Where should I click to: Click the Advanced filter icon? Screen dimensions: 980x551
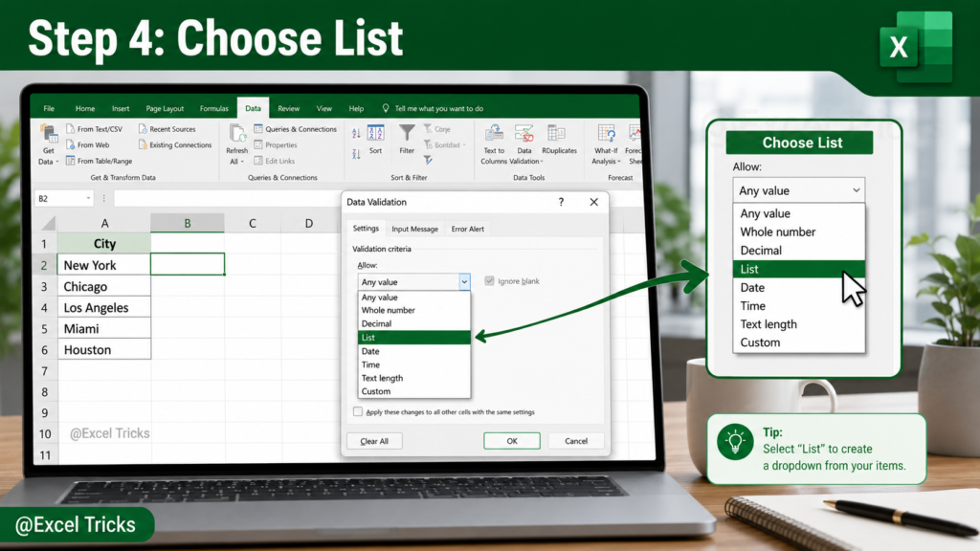[428, 161]
